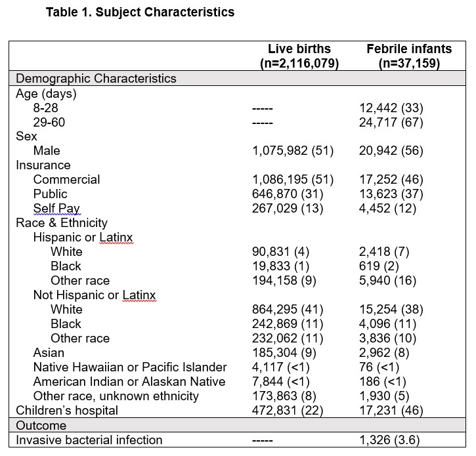Viewport: 476px width, 456px height.
Task: Click the 1,326 (3.6) outcome value
Action: (389, 440)
